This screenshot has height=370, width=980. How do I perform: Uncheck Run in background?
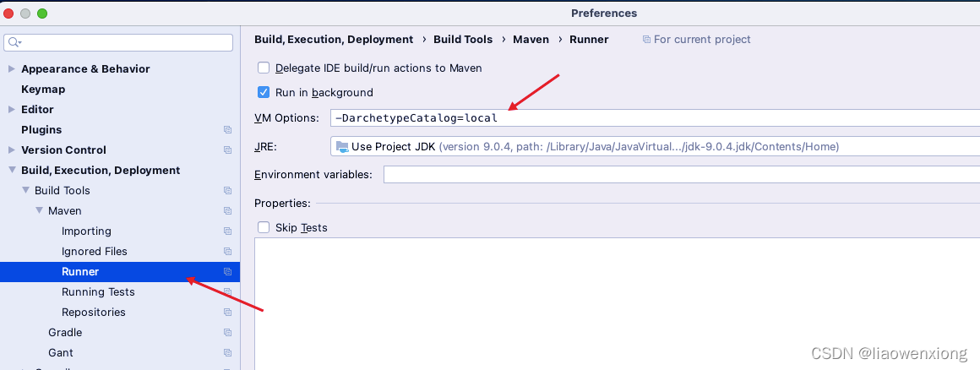[x=264, y=93]
